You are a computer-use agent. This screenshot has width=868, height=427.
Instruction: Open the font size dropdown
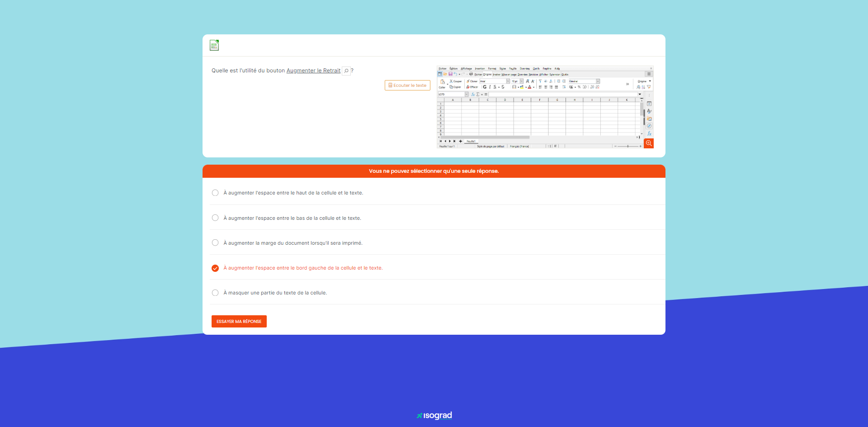click(x=521, y=81)
